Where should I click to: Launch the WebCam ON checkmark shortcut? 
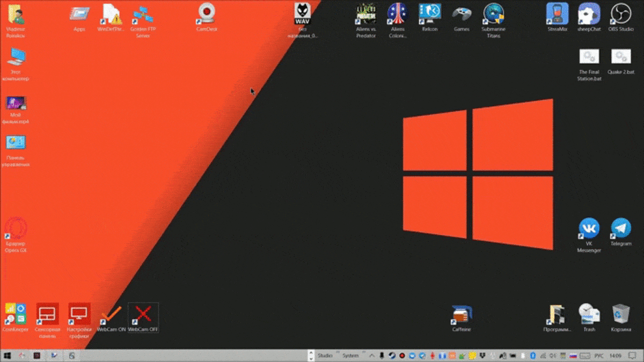(112, 317)
